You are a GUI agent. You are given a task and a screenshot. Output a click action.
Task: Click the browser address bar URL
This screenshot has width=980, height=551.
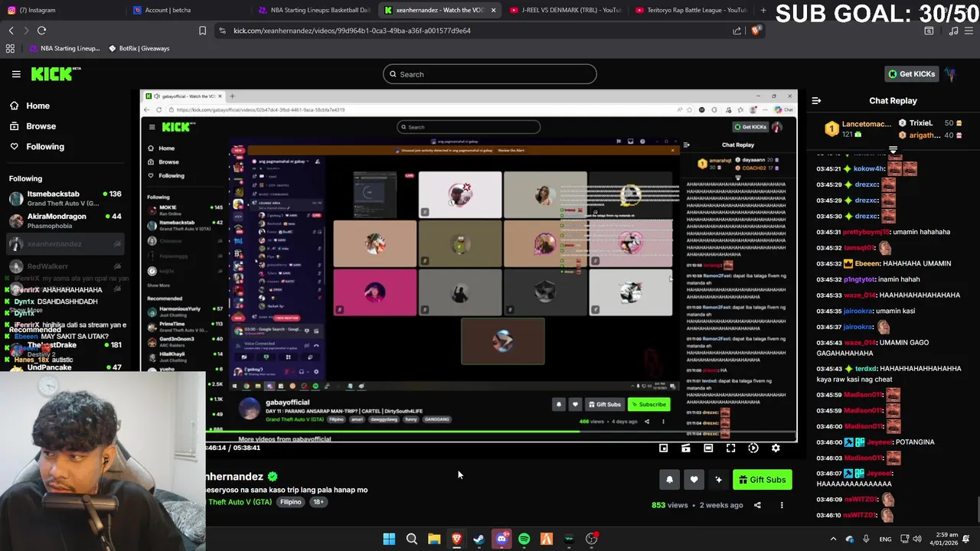click(352, 31)
